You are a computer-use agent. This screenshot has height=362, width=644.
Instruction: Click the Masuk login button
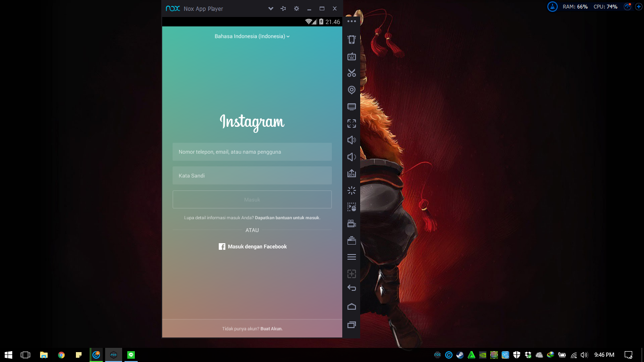tap(252, 199)
